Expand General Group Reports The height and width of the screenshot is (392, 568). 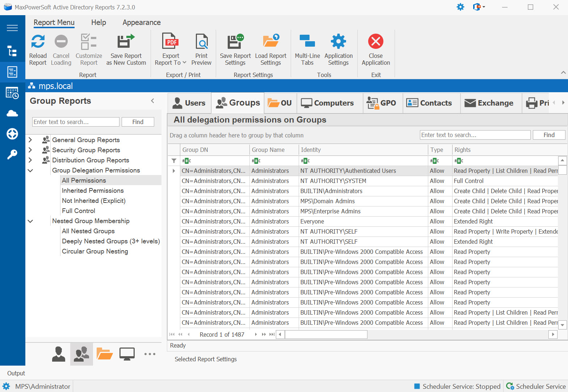(x=30, y=140)
